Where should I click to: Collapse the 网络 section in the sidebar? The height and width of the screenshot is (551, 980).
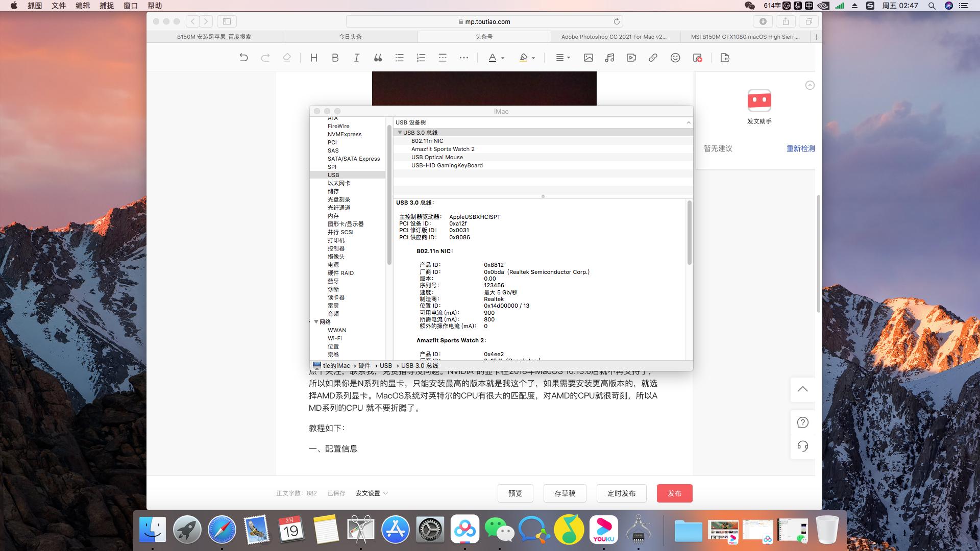tap(316, 322)
